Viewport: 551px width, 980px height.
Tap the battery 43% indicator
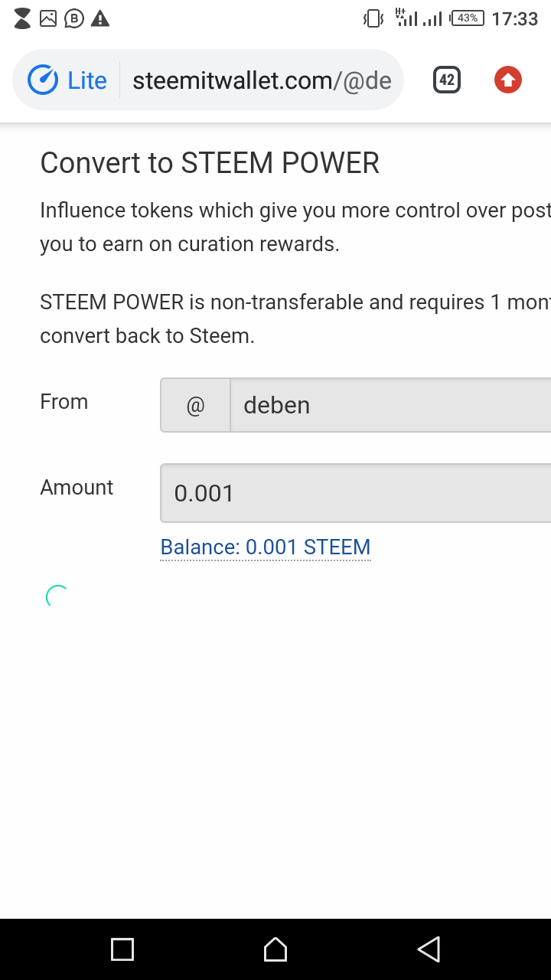coord(467,18)
